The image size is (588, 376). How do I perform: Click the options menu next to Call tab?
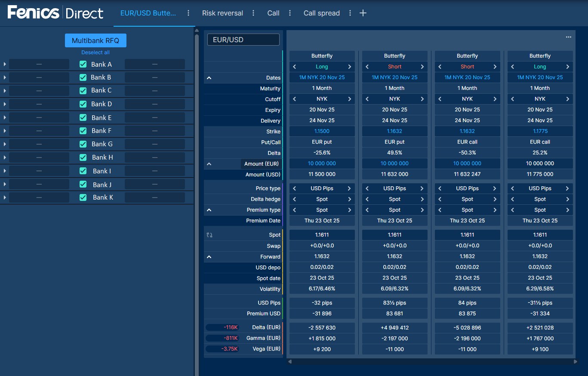tap(290, 13)
